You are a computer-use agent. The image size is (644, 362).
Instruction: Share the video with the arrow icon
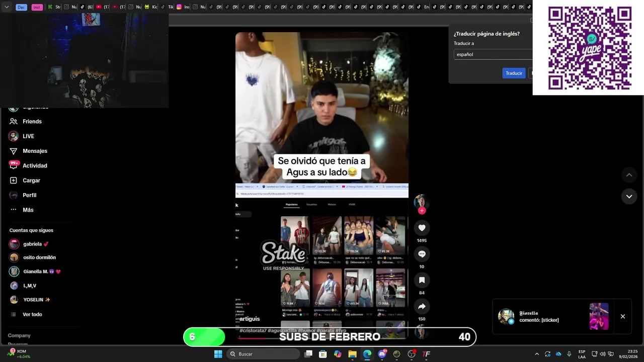point(422,306)
